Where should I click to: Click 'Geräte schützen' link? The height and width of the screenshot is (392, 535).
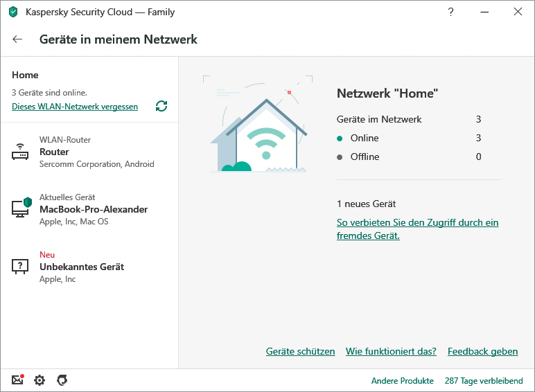tap(300, 352)
